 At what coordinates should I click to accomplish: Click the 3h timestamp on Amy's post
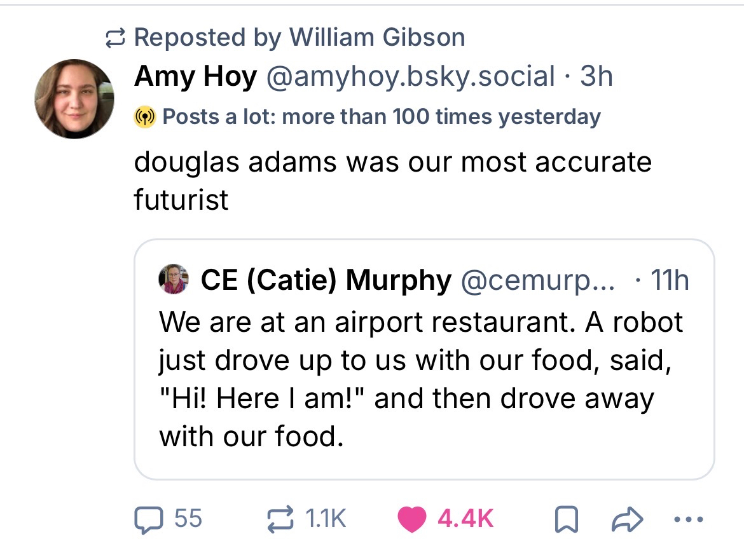pos(596,77)
